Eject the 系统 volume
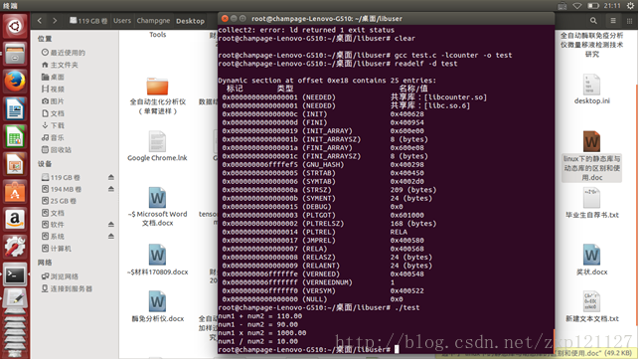 (x=111, y=237)
